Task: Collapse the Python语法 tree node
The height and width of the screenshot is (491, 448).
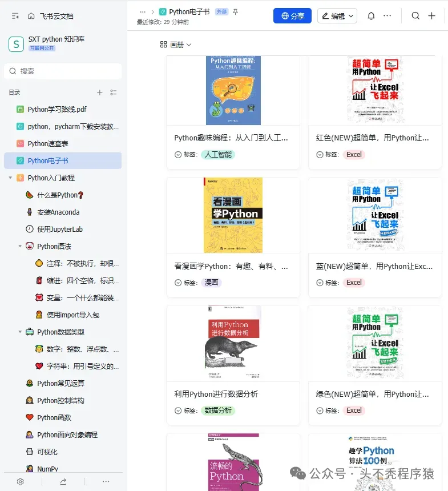Action: coord(20,246)
